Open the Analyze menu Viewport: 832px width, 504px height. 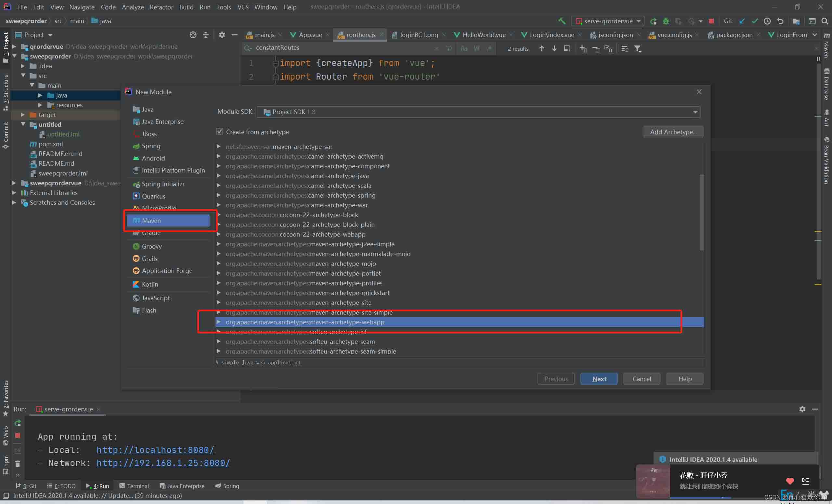point(133,7)
